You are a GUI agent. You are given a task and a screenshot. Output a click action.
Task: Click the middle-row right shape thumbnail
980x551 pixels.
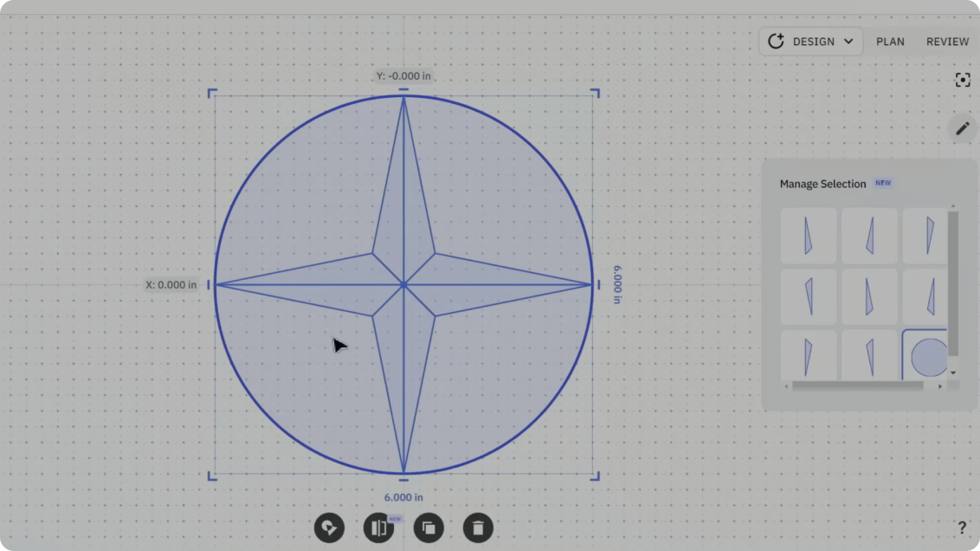[928, 296]
